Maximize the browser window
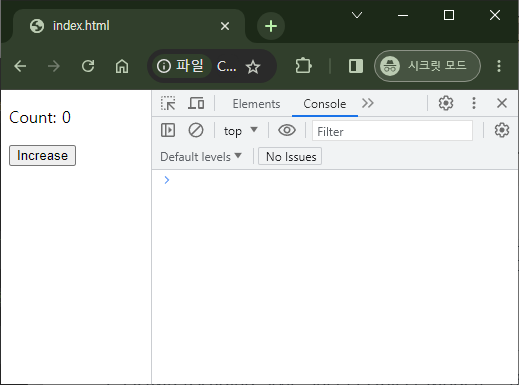The width and height of the screenshot is (519, 385). [449, 15]
